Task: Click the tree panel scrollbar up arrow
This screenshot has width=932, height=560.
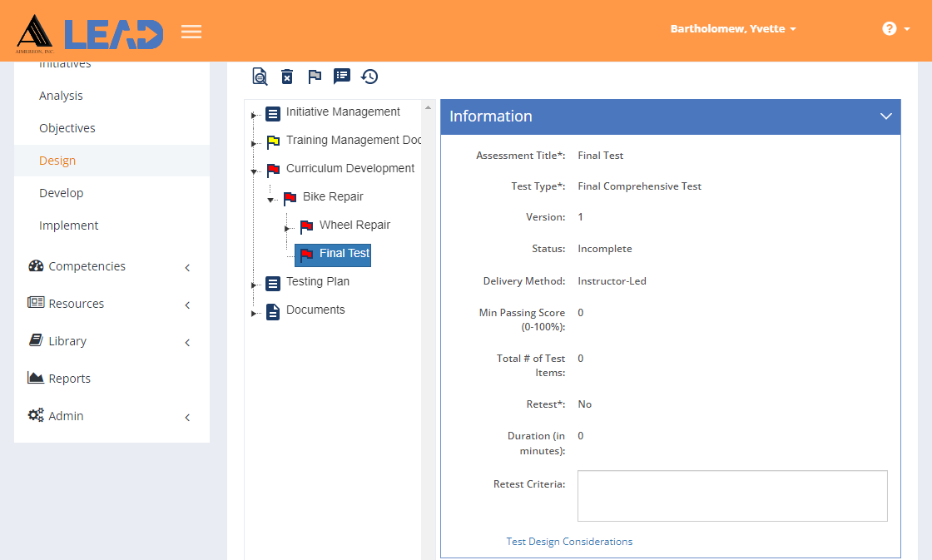Action: [428, 107]
